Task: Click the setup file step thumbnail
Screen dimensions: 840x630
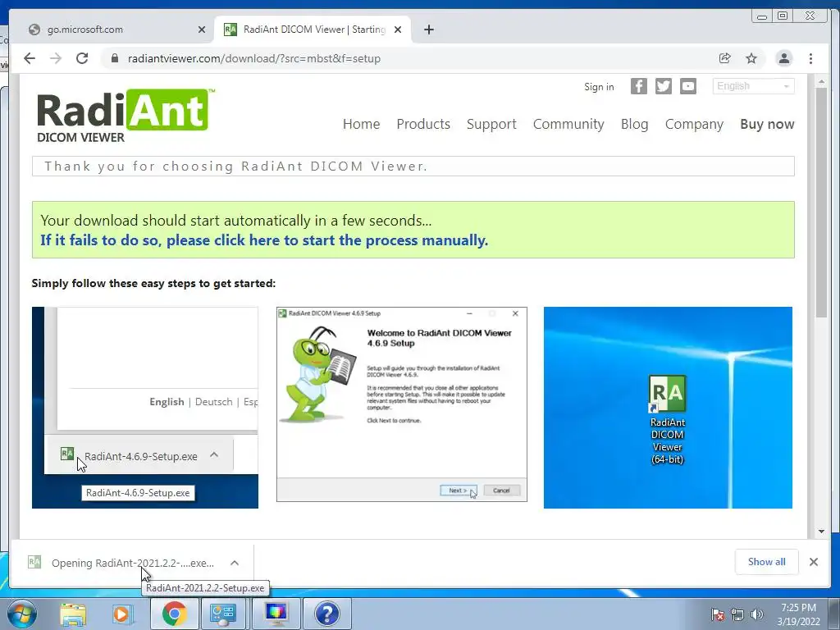Action: (144, 407)
